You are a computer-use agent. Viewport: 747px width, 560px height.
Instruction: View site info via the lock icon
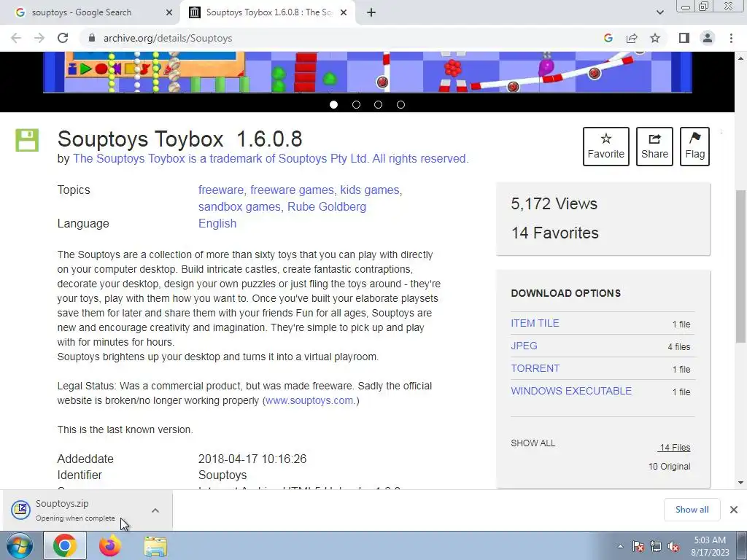click(x=93, y=38)
